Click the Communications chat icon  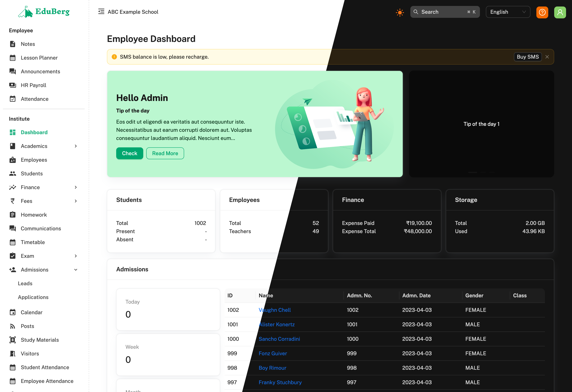13,229
